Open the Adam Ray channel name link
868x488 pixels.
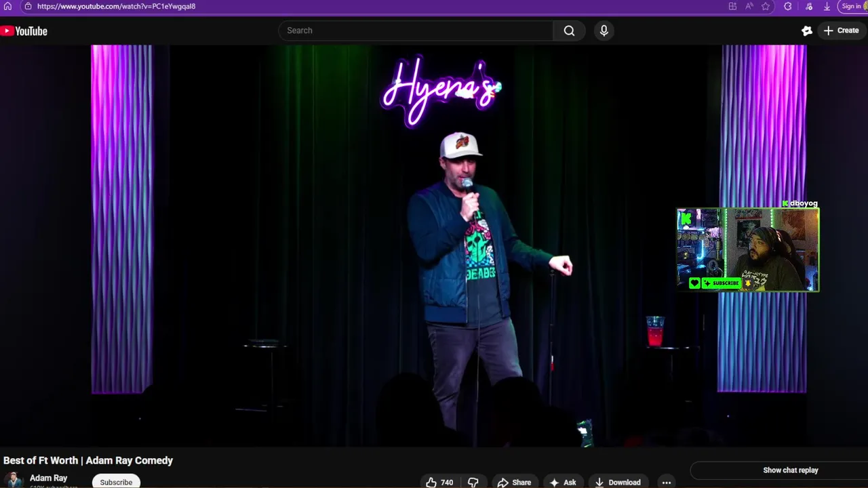click(48, 478)
